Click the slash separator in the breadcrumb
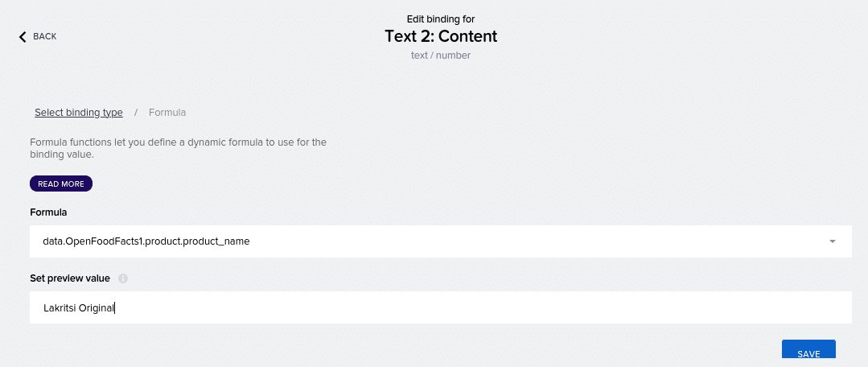 click(136, 113)
